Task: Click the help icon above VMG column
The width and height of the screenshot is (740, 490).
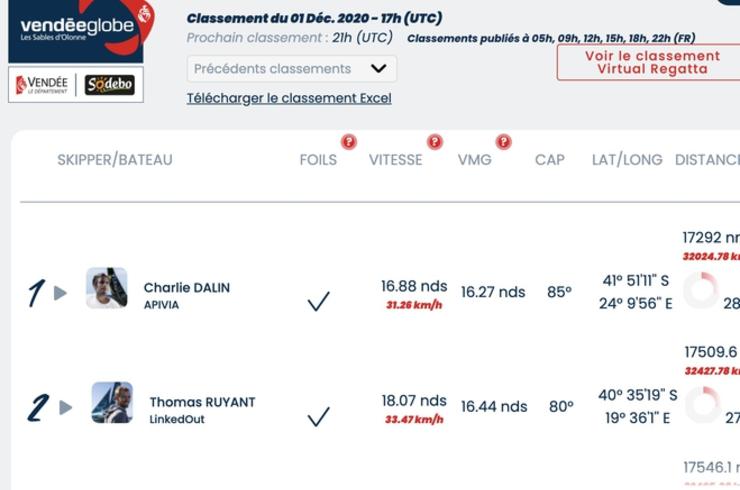Action: [x=504, y=142]
